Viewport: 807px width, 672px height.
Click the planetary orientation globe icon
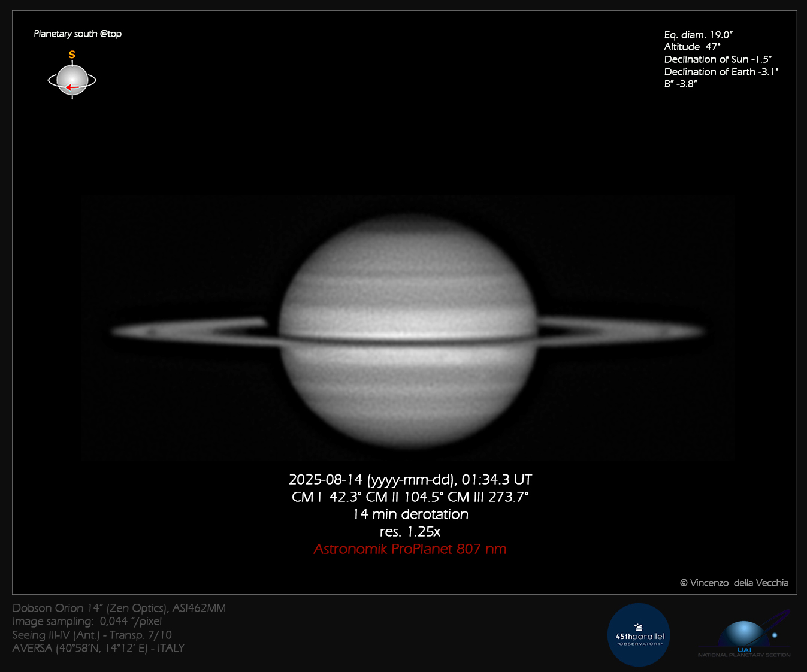(x=72, y=79)
